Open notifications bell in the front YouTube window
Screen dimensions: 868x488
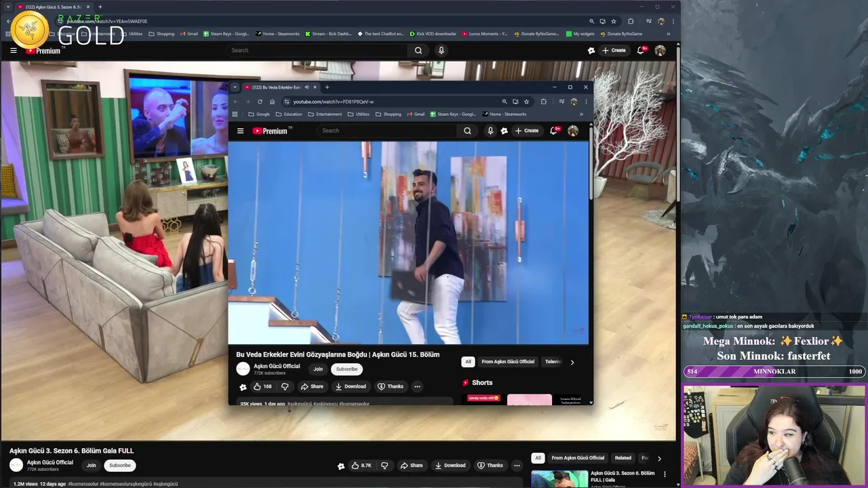click(x=554, y=131)
